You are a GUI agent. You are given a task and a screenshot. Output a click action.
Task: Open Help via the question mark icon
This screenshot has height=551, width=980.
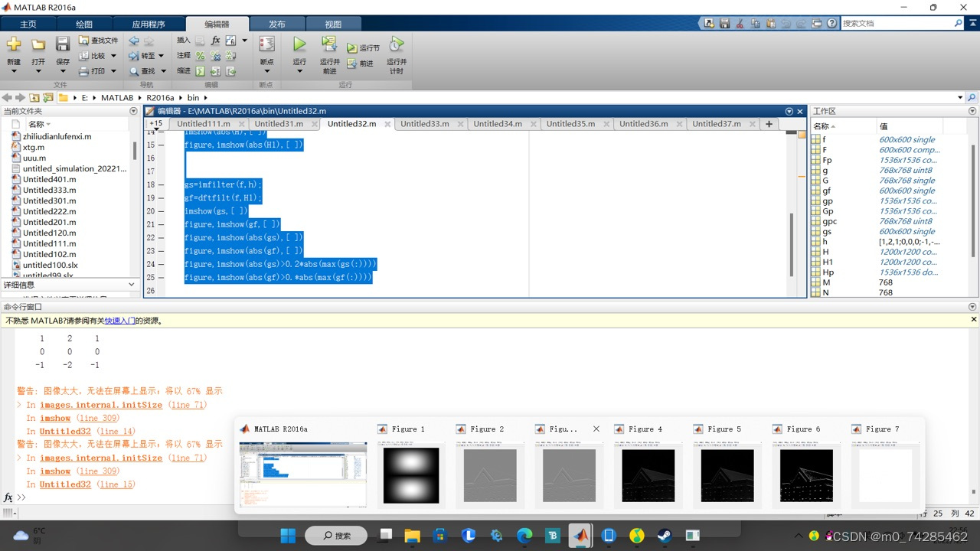(832, 24)
